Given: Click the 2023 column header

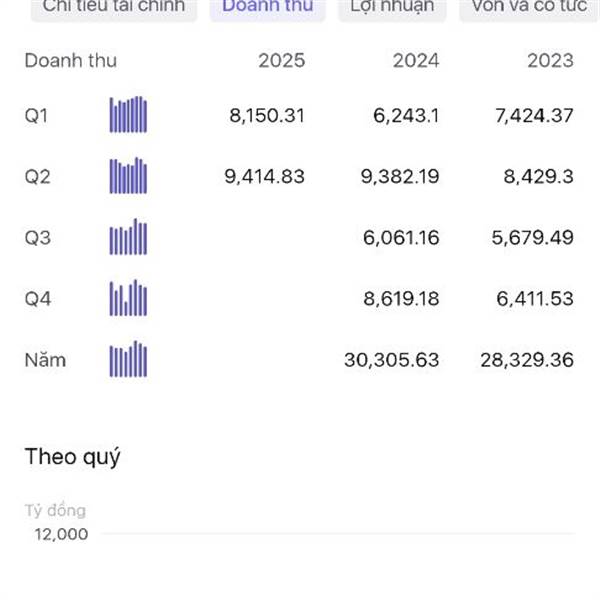Looking at the screenshot, I should [550, 60].
